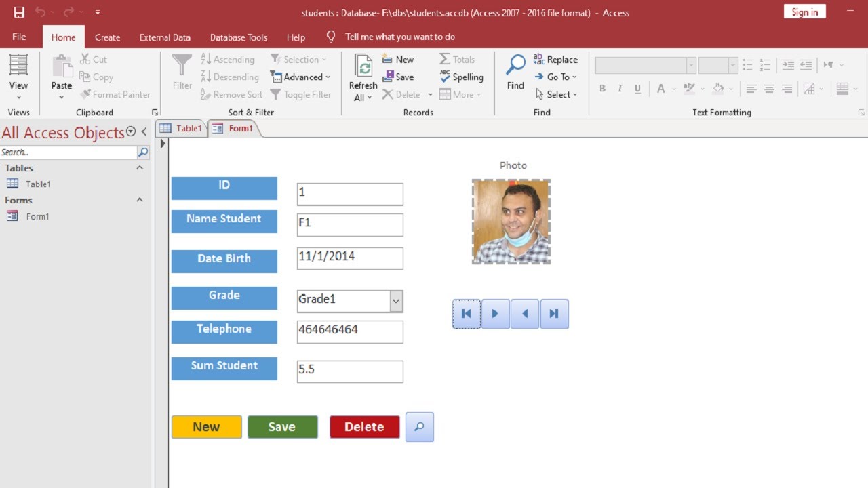868x488 pixels.
Task: Switch to the External Data tab
Action: [x=165, y=37]
